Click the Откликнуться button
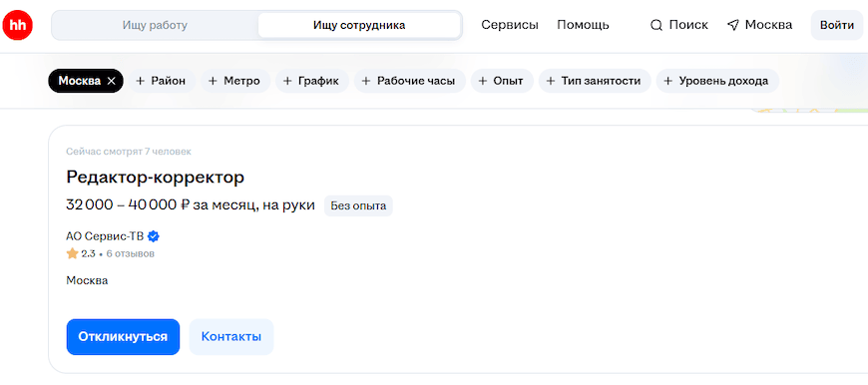This screenshot has height=385, width=868. click(123, 337)
